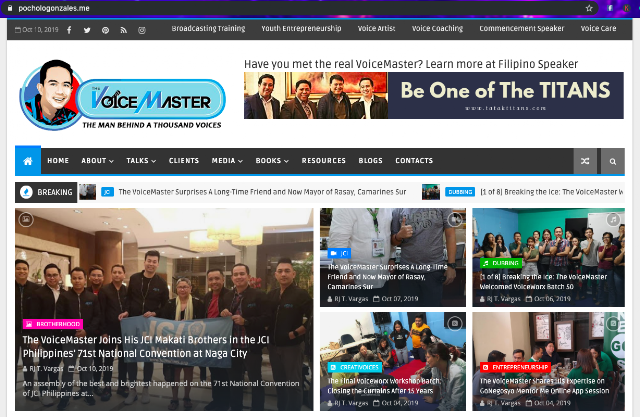Open the Resources menu item

(x=324, y=161)
